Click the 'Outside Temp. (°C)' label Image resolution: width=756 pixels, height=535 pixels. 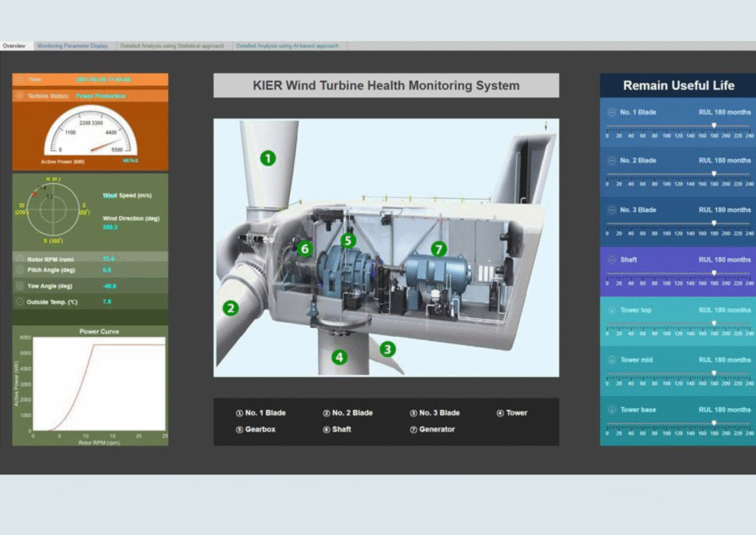(x=52, y=302)
